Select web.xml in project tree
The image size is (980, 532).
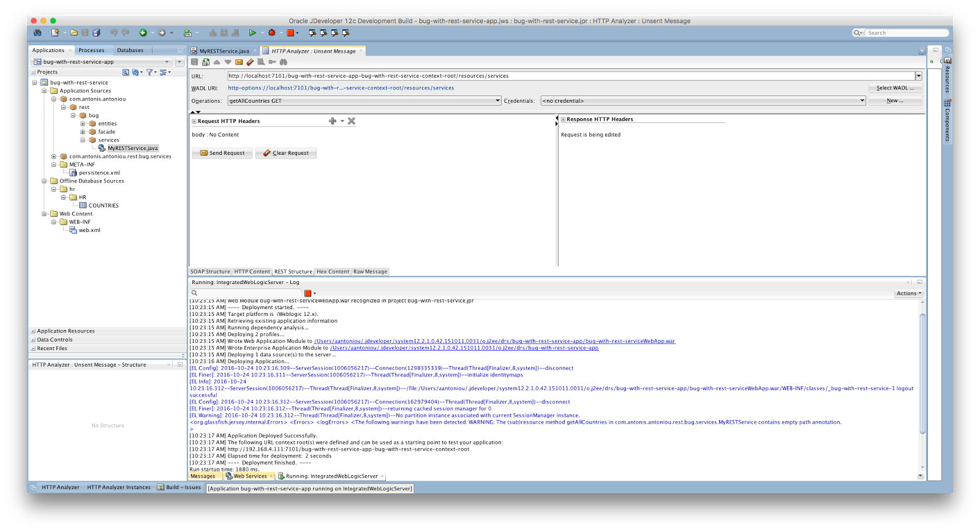click(89, 230)
